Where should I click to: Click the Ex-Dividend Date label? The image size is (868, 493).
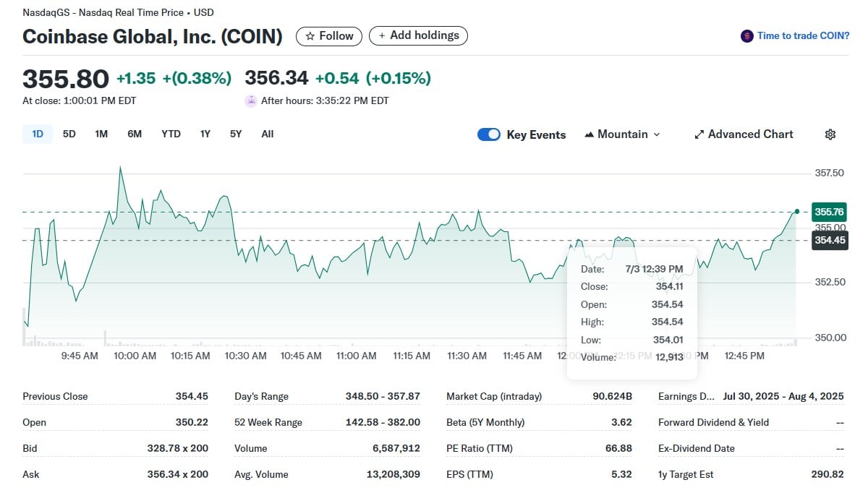click(697, 448)
